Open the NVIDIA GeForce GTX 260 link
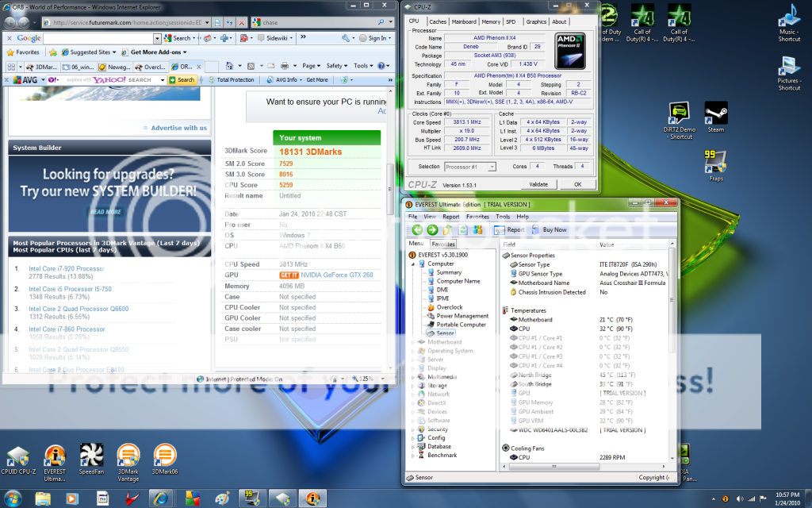Screen dimensions: 812x508 pos(336,275)
